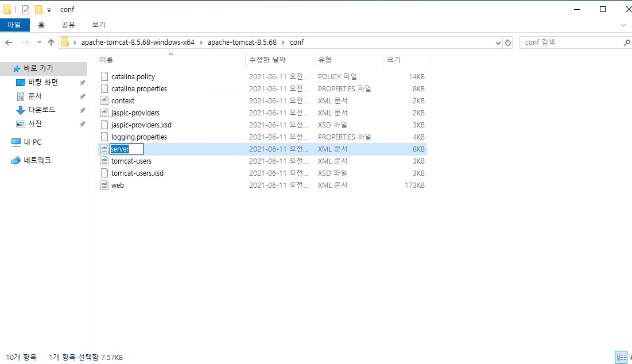Select the web XML file icon
The image size is (632, 364).
104,185
